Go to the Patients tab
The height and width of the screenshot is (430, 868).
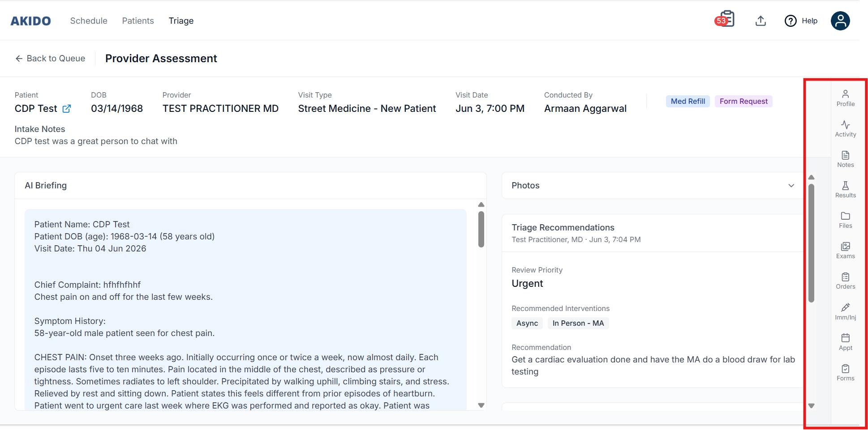[x=138, y=21]
